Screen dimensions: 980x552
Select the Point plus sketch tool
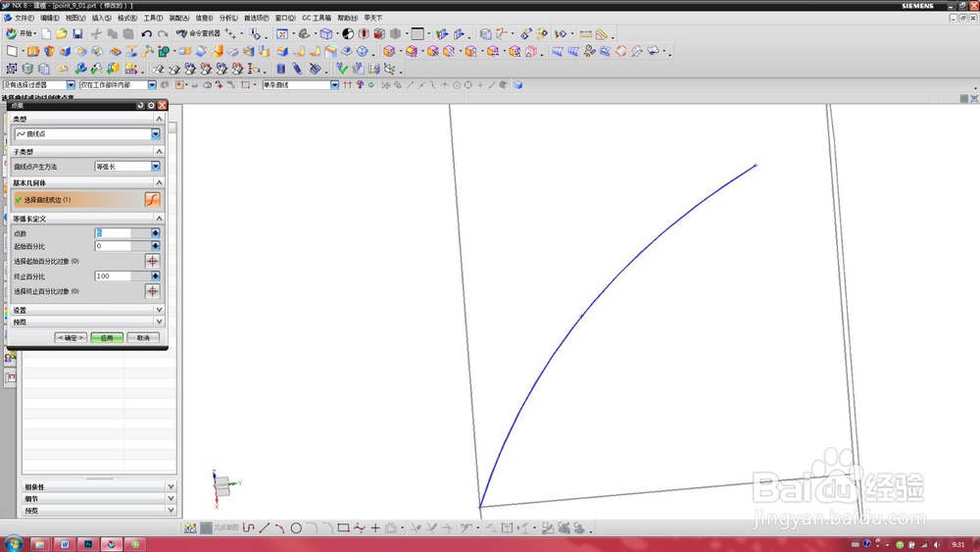(375, 528)
